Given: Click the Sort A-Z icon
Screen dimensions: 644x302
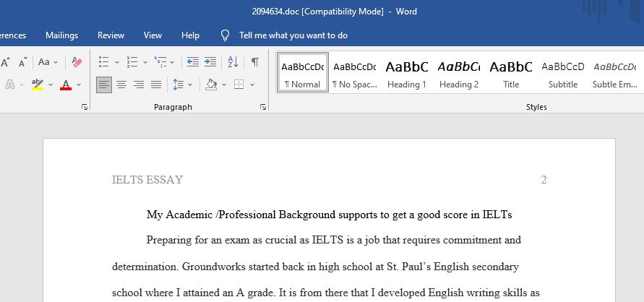Looking at the screenshot, I should click(233, 62).
